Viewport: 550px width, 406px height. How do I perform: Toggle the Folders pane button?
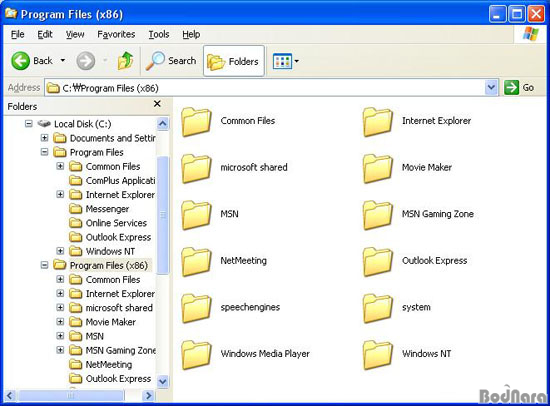tap(234, 61)
